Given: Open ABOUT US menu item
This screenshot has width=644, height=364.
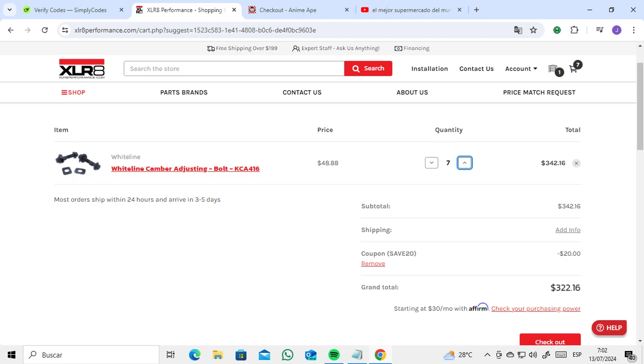Looking at the screenshot, I should pyautogui.click(x=412, y=92).
